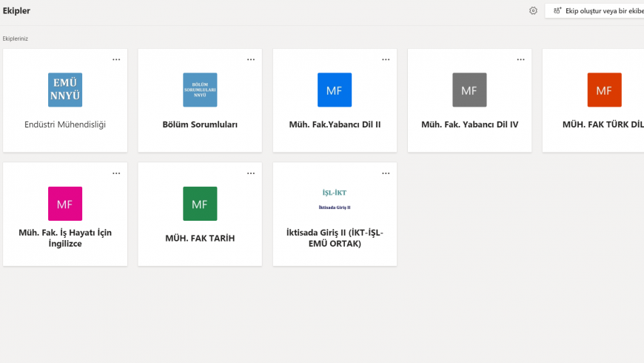The image size is (644, 363).
Task: Open the Teams settings gear icon
Action: click(533, 11)
